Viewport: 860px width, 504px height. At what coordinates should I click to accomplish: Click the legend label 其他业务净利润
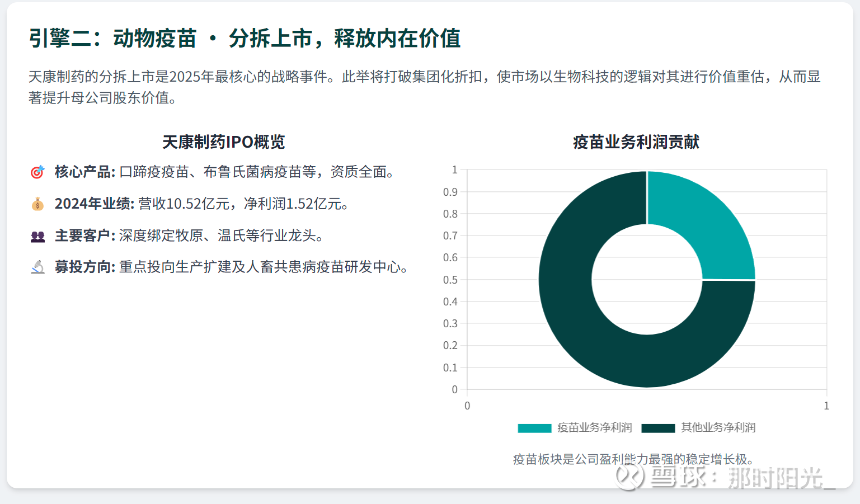(x=718, y=428)
